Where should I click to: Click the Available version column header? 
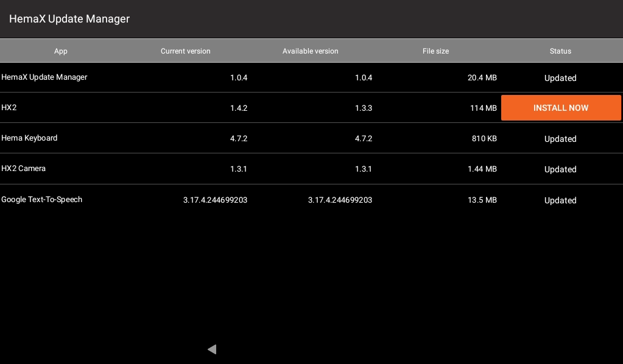pyautogui.click(x=311, y=51)
